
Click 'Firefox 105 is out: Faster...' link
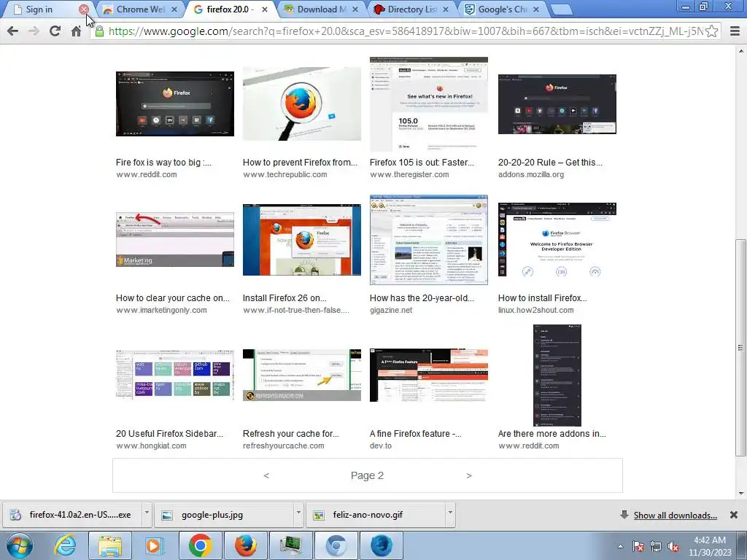tap(422, 163)
